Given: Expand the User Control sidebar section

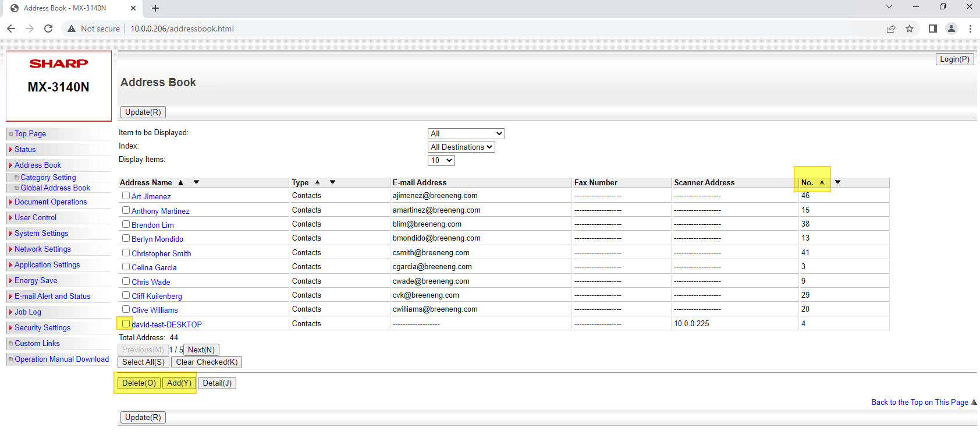Looking at the screenshot, I should [x=35, y=217].
